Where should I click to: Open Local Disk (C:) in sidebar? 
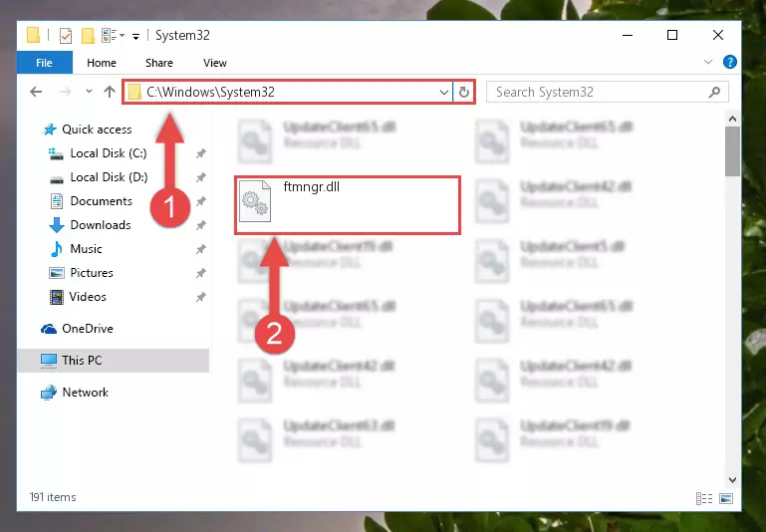point(109,152)
